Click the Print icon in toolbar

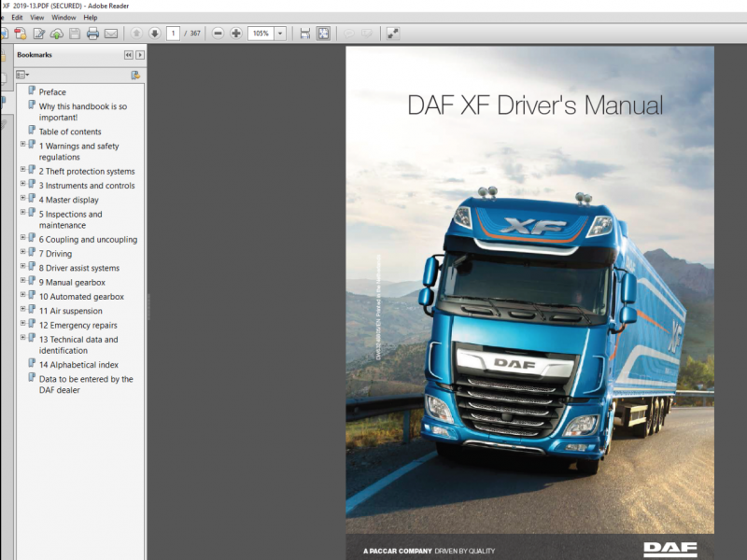pyautogui.click(x=92, y=34)
